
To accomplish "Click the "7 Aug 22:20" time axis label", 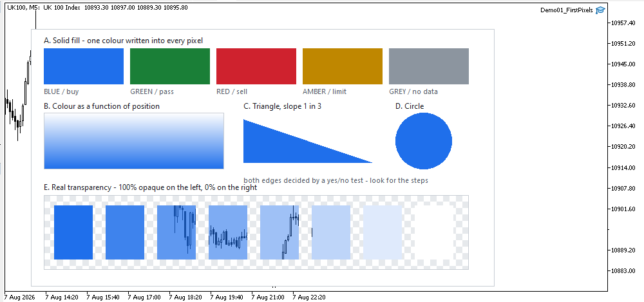I will point(309,297).
